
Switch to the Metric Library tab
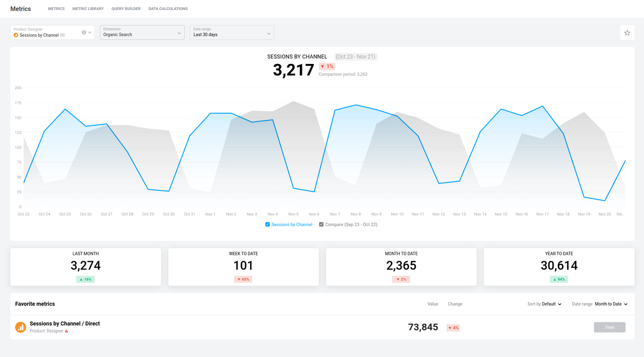[88, 9]
